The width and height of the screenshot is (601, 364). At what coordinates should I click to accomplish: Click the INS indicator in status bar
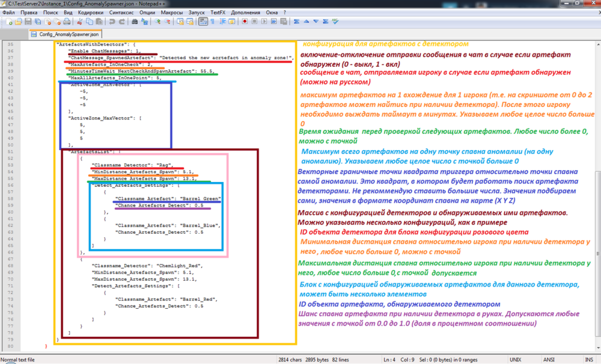click(x=589, y=360)
